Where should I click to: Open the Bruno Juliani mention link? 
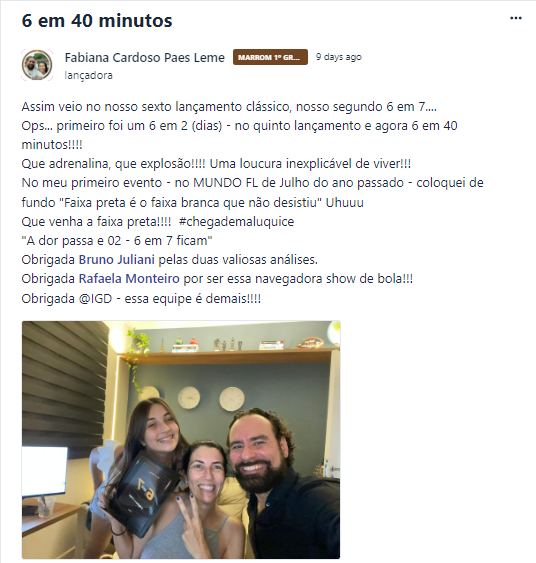coord(117,260)
